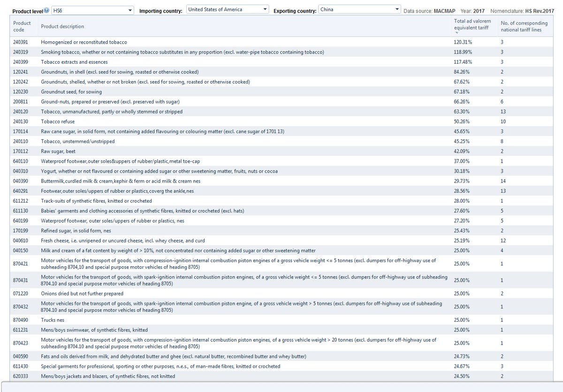Select product code 870432
563x392 pixels.
21,307
